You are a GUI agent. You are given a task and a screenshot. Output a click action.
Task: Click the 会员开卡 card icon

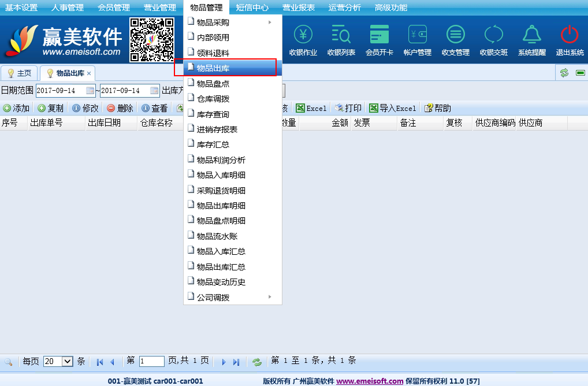(379, 36)
